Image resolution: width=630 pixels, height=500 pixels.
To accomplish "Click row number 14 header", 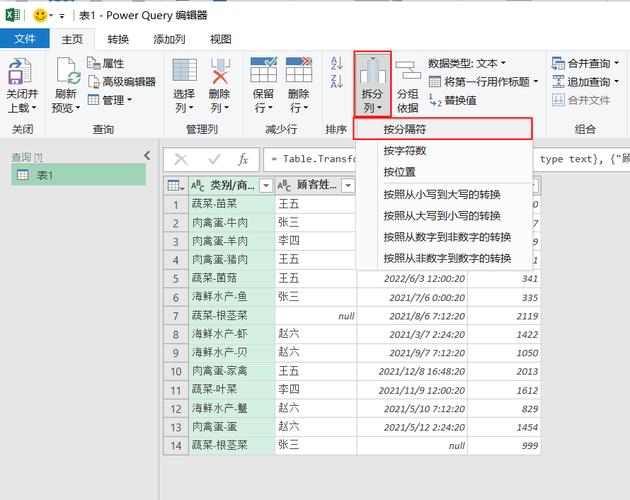I will (176, 446).
